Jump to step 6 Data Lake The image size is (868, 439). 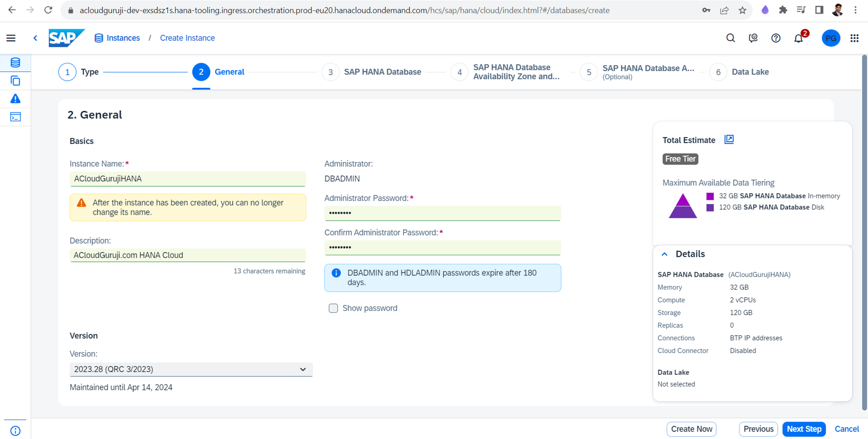pyautogui.click(x=718, y=72)
